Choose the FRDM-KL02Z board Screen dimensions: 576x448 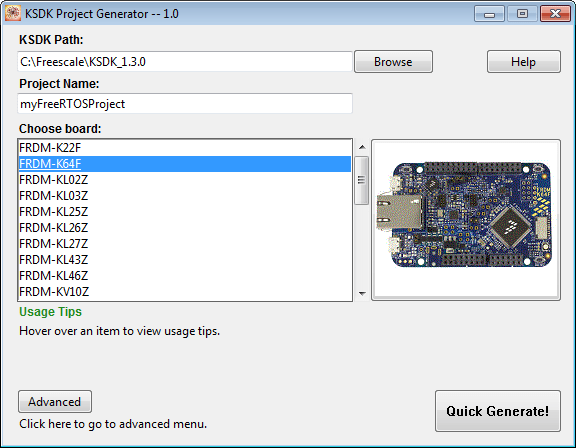pos(185,180)
